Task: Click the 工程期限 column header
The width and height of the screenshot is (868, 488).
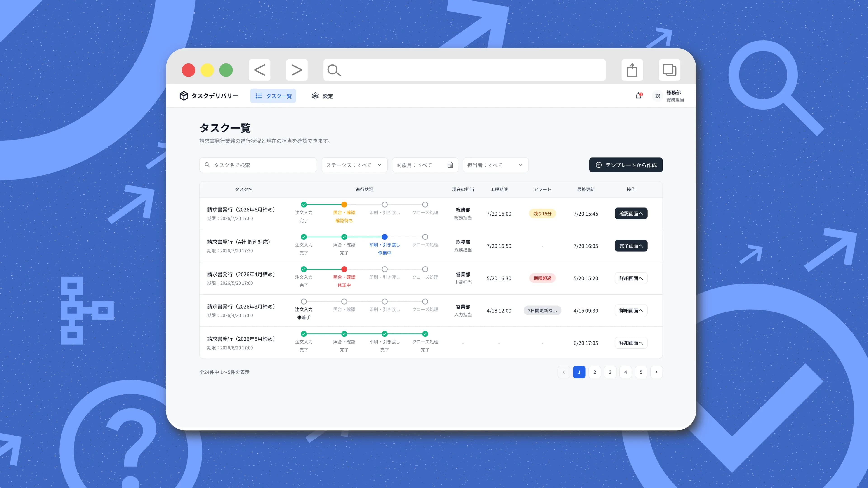Action: [x=499, y=189]
